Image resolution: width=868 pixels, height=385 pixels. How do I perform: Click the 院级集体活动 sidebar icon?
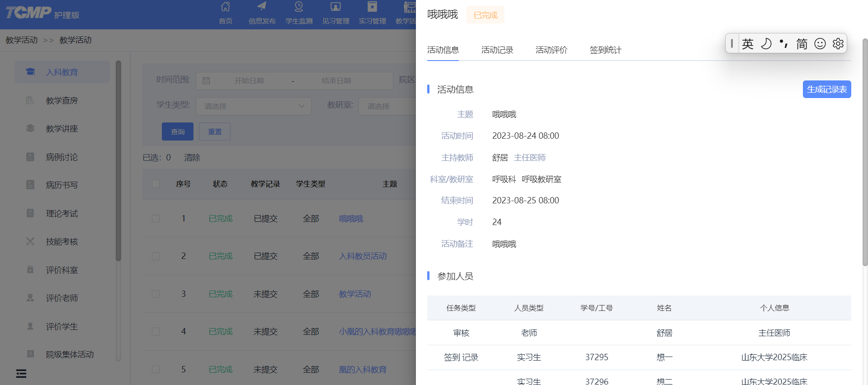pyautogui.click(x=30, y=354)
